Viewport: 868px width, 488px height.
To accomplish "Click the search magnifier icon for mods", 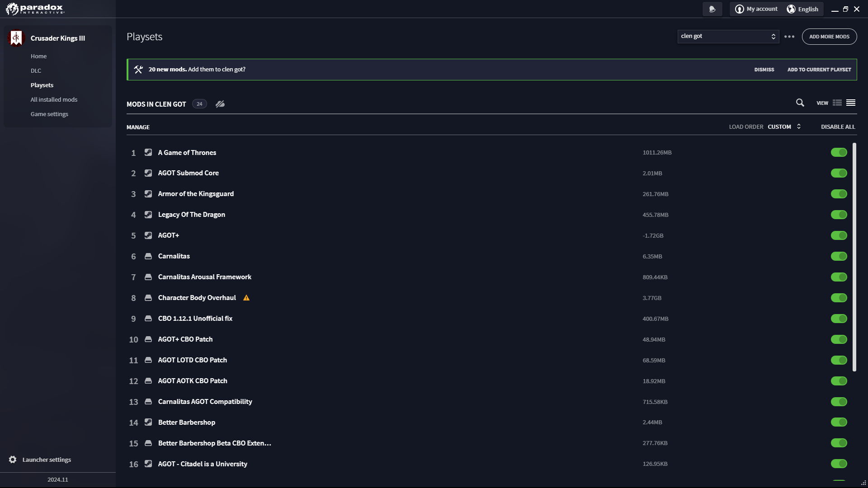I will (x=800, y=103).
